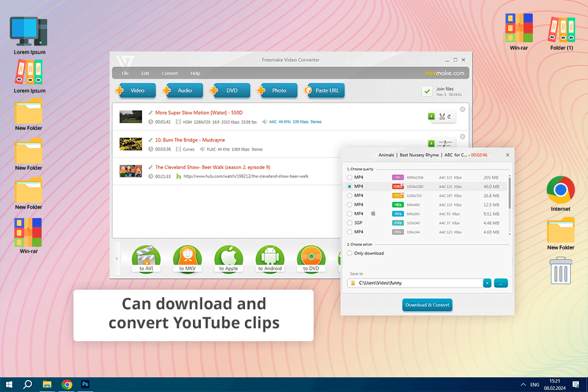Open Chrome from the taskbar
Image resolution: width=588 pixels, height=392 pixels.
67,385
